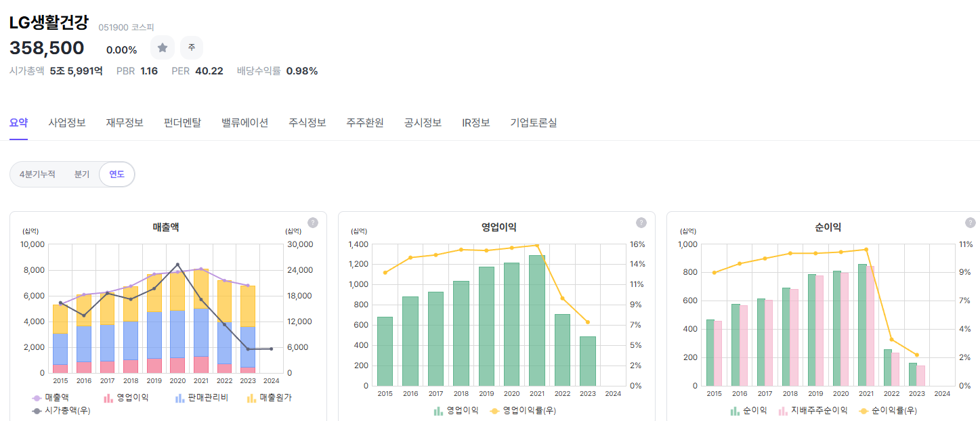The height and width of the screenshot is (421, 980).
Task: Click the 2023 bar in 영업이익 chart
Action: 588,361
